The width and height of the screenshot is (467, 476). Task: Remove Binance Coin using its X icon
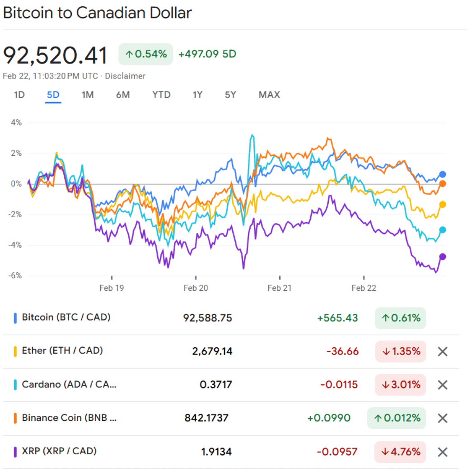coord(443,418)
